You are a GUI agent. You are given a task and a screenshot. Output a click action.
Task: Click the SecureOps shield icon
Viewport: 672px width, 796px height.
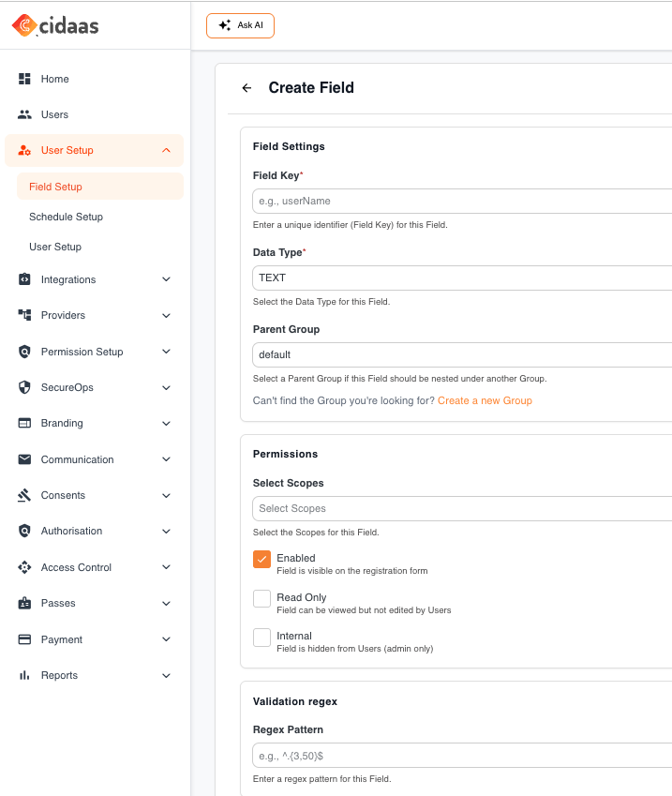tap(24, 387)
